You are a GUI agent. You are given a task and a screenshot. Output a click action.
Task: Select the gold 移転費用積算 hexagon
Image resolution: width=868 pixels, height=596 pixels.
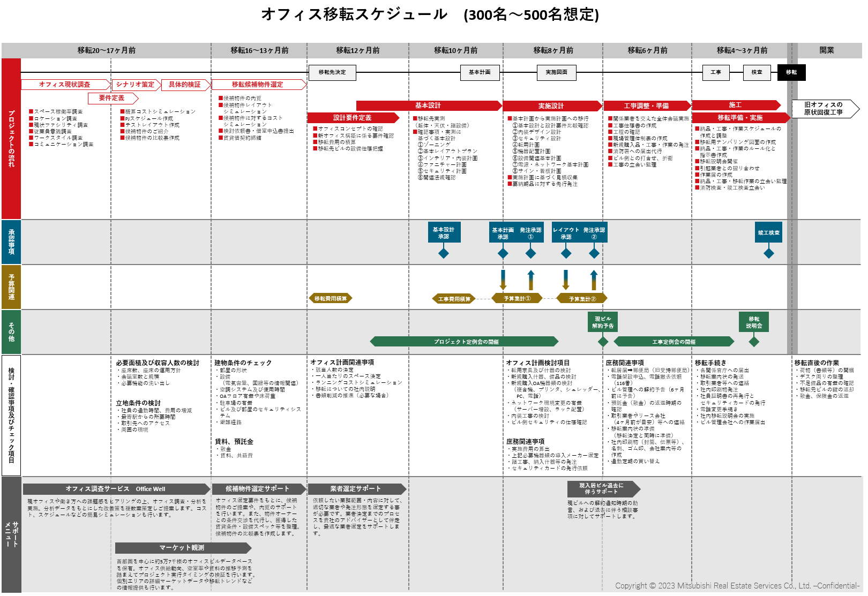pyautogui.click(x=330, y=298)
